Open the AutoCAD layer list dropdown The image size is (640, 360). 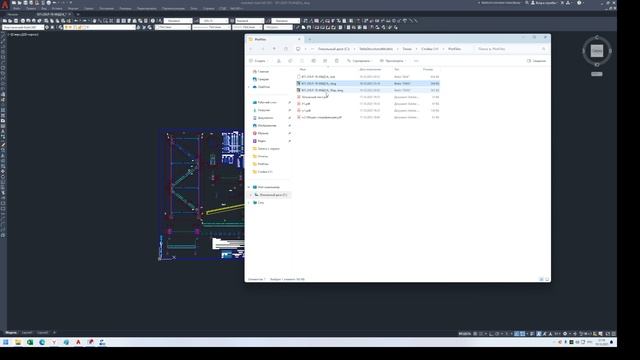click(x=100, y=27)
